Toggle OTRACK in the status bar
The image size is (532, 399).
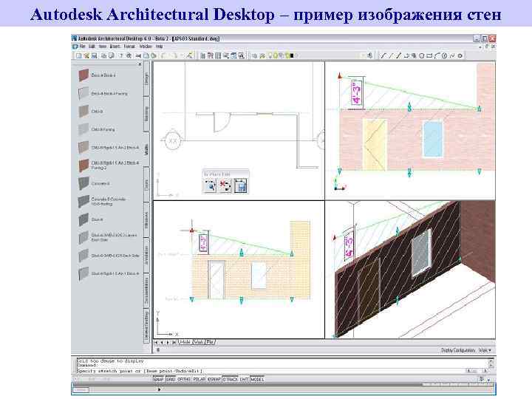coord(230,379)
